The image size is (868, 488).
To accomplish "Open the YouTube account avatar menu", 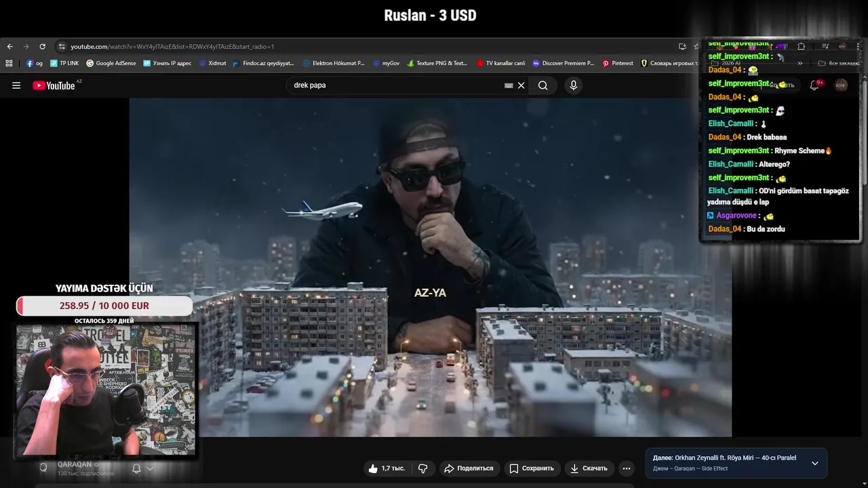I will (841, 85).
